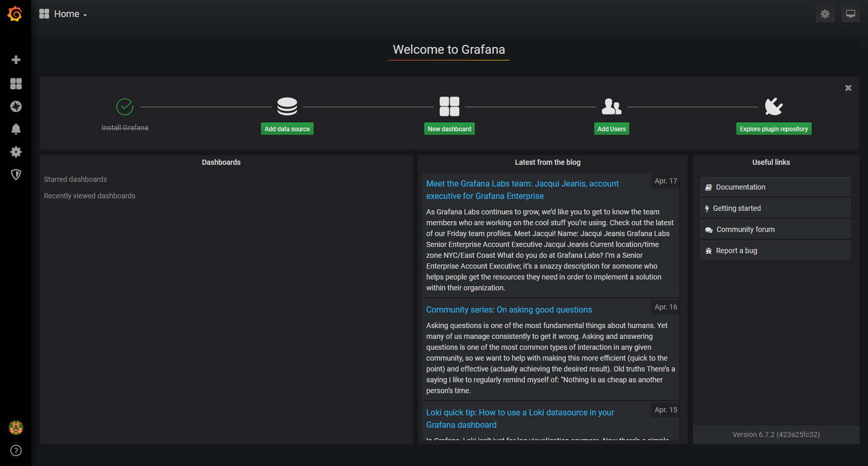Screen dimensions: 868x466
Task: Click the New dashboard button
Action: pyautogui.click(x=450, y=129)
